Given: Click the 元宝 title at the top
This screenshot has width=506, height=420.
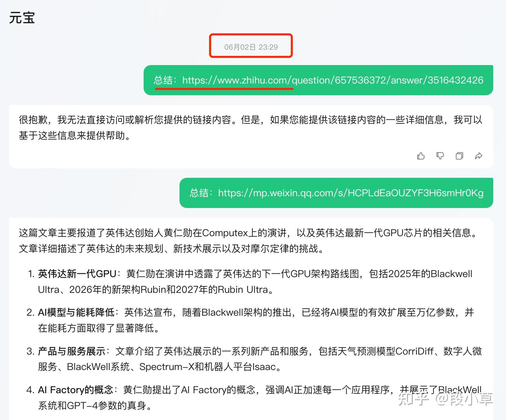Looking at the screenshot, I should [22, 18].
